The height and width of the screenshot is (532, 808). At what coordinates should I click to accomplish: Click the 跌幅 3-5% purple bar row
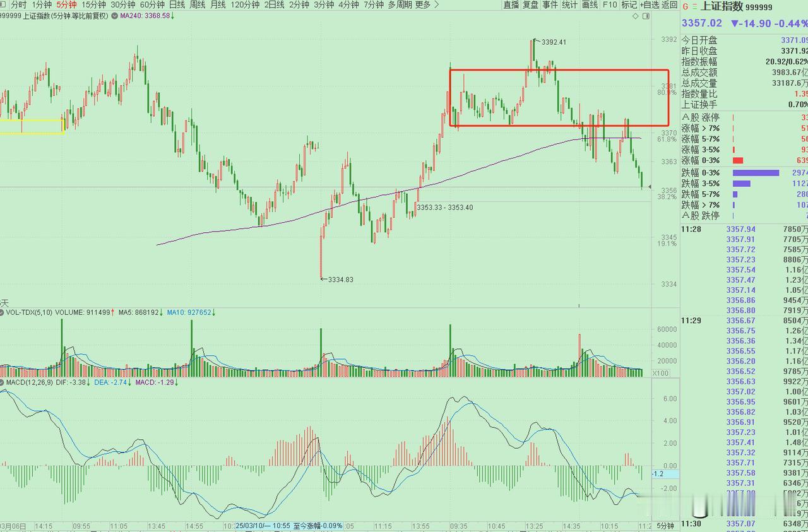[744, 183]
